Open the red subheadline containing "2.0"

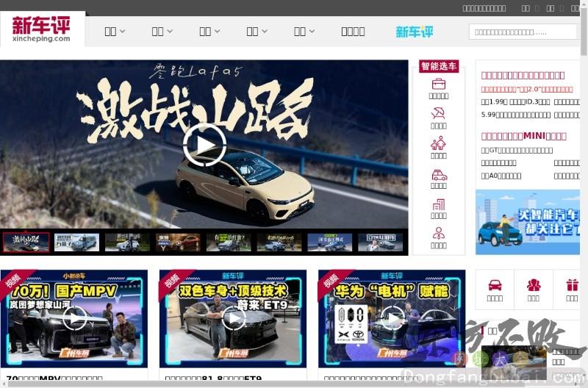coord(527,89)
